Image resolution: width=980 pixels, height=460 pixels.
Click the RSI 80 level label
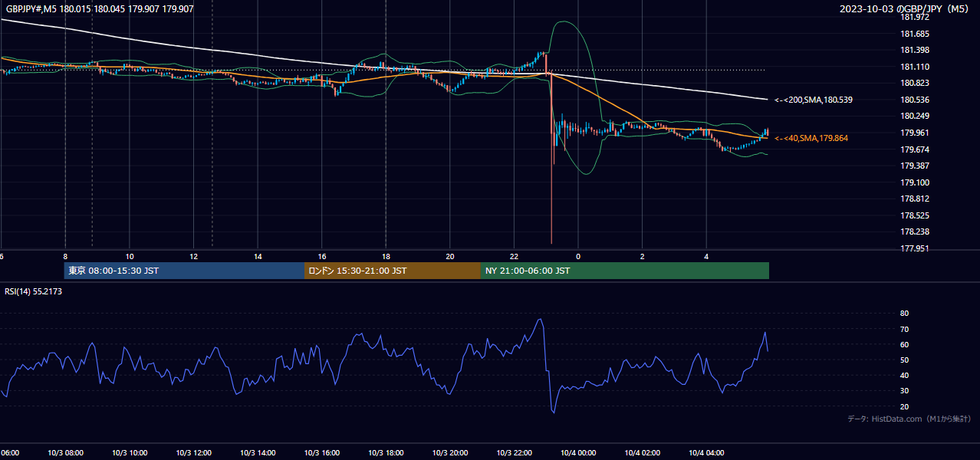click(x=904, y=314)
